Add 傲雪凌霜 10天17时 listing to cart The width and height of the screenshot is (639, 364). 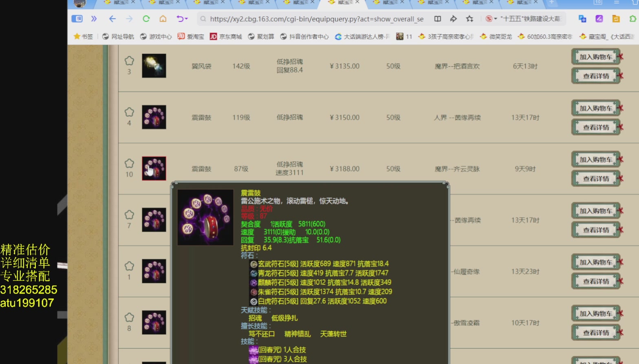click(596, 314)
